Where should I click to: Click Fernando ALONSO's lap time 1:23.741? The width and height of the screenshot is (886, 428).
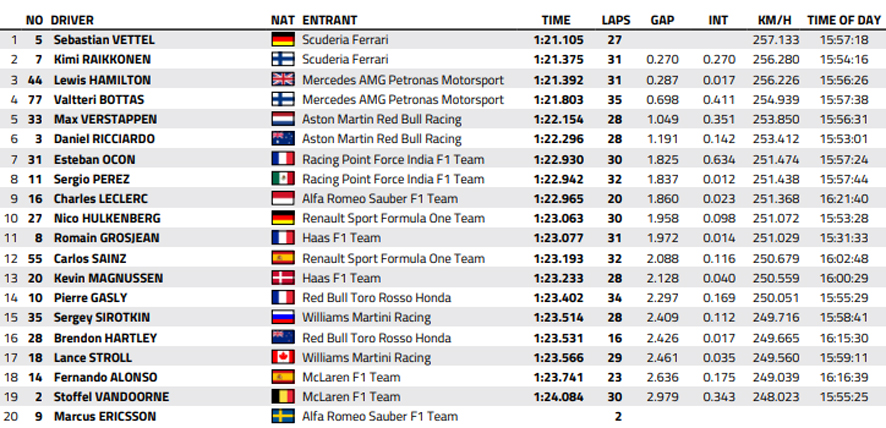[x=558, y=377]
